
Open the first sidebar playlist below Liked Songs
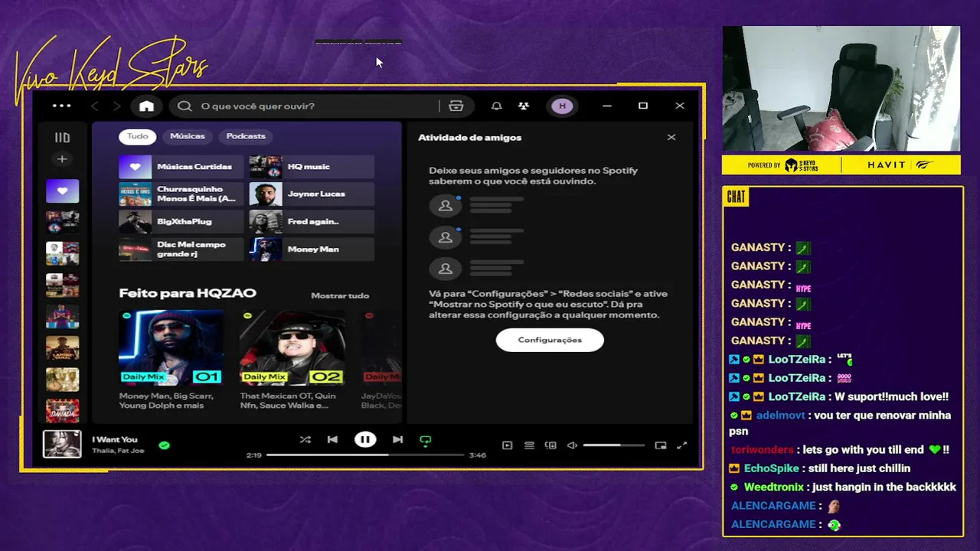[62, 222]
